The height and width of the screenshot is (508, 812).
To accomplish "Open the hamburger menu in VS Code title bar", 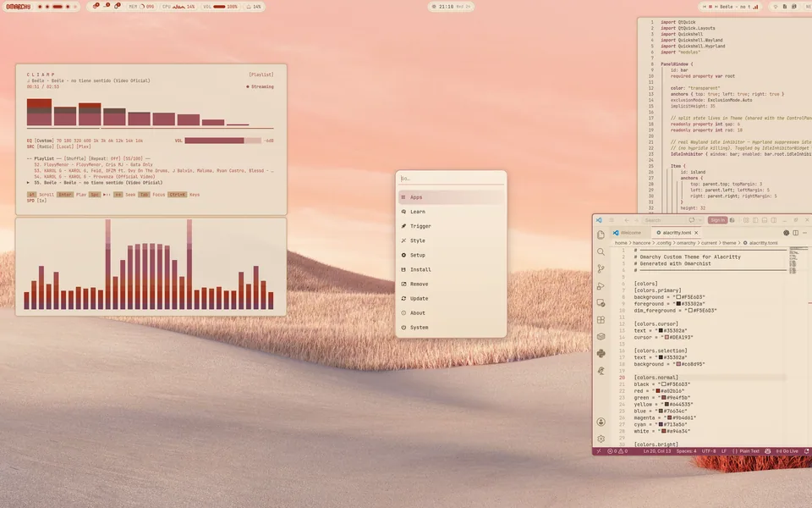I will tap(612, 220).
